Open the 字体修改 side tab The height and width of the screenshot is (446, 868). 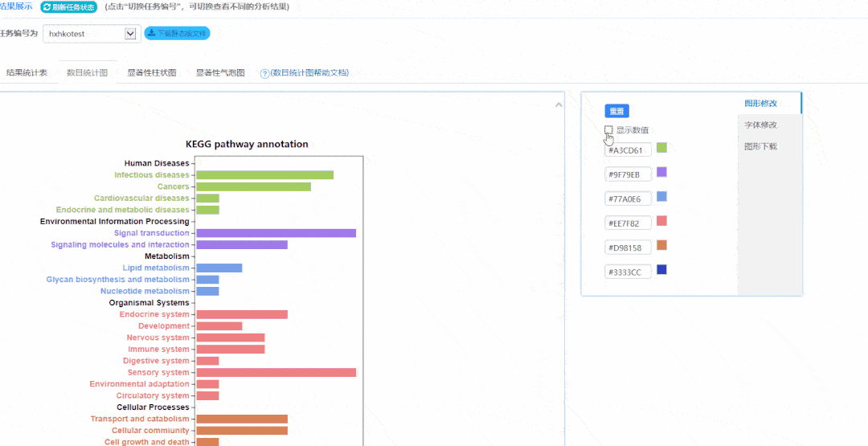click(760, 125)
